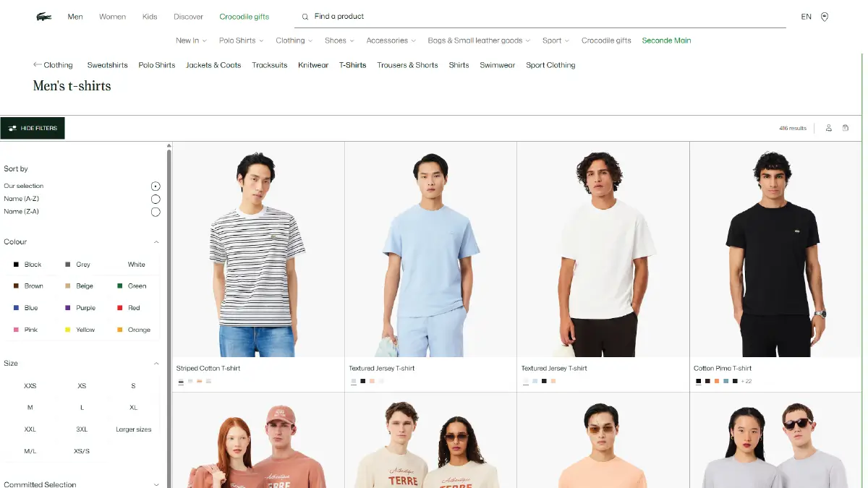Go back via the arrow before Clothing
The image size is (868, 488).
(x=38, y=64)
